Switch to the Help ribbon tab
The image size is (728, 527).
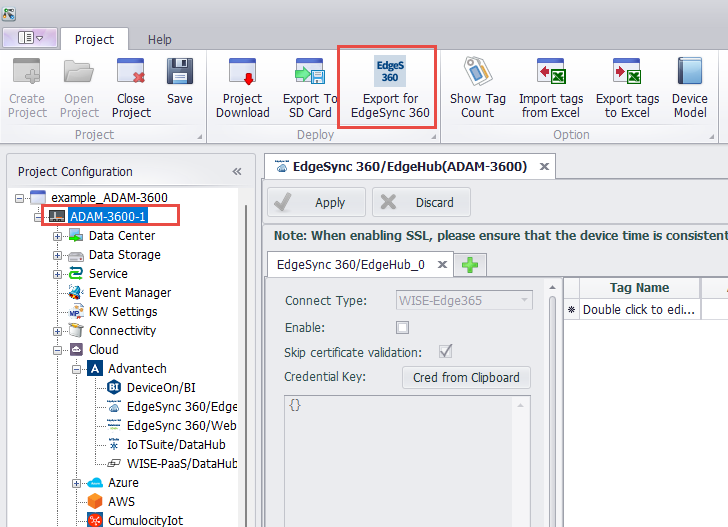[160, 39]
